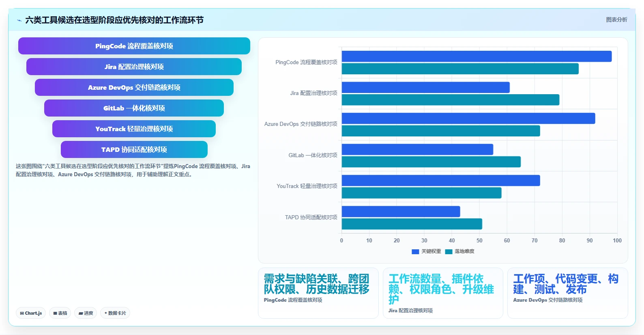
Task: Select the TAPD 协同适配核对项 funnel bar
Action: point(134,149)
